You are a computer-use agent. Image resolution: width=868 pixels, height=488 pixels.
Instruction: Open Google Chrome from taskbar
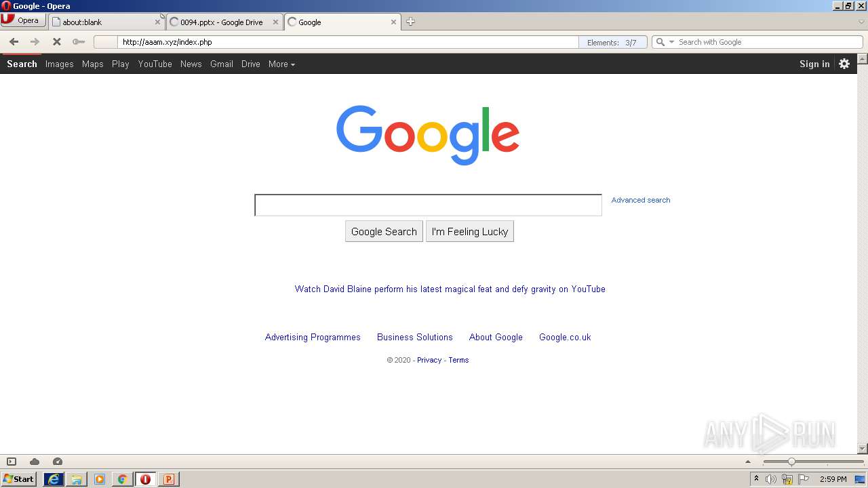point(123,479)
